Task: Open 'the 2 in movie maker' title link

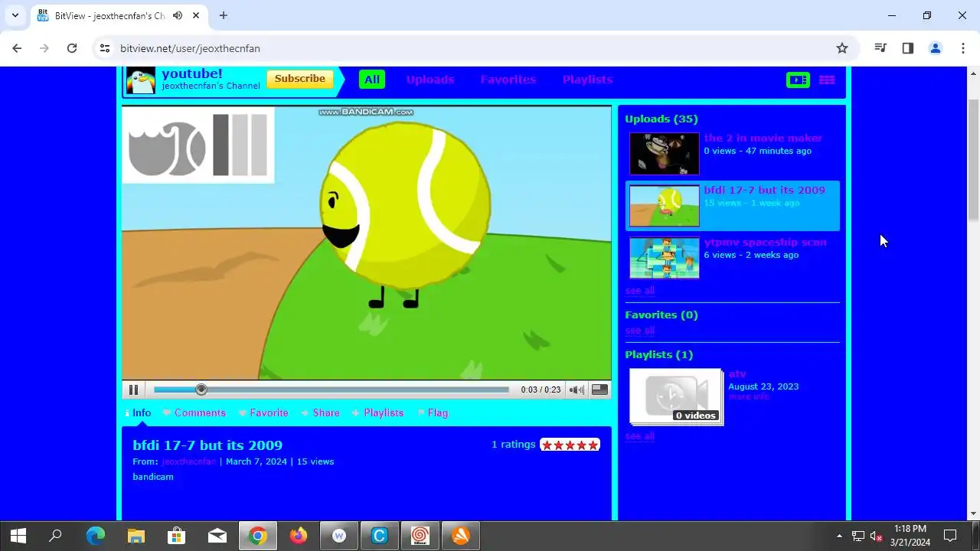Action: [763, 139]
